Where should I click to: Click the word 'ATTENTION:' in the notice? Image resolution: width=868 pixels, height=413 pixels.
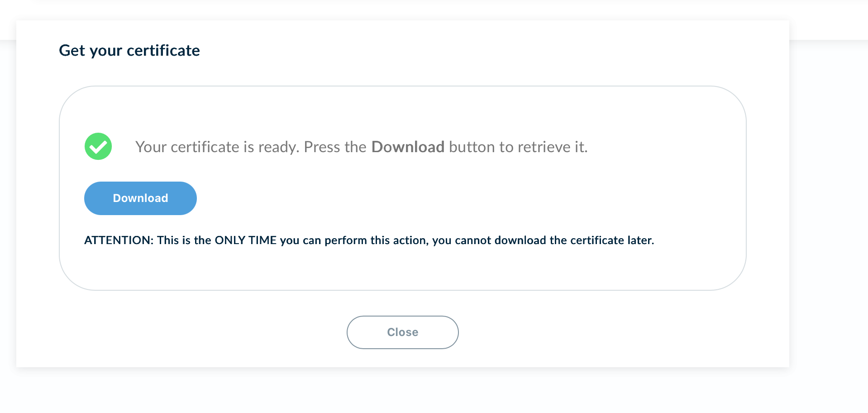coord(119,240)
